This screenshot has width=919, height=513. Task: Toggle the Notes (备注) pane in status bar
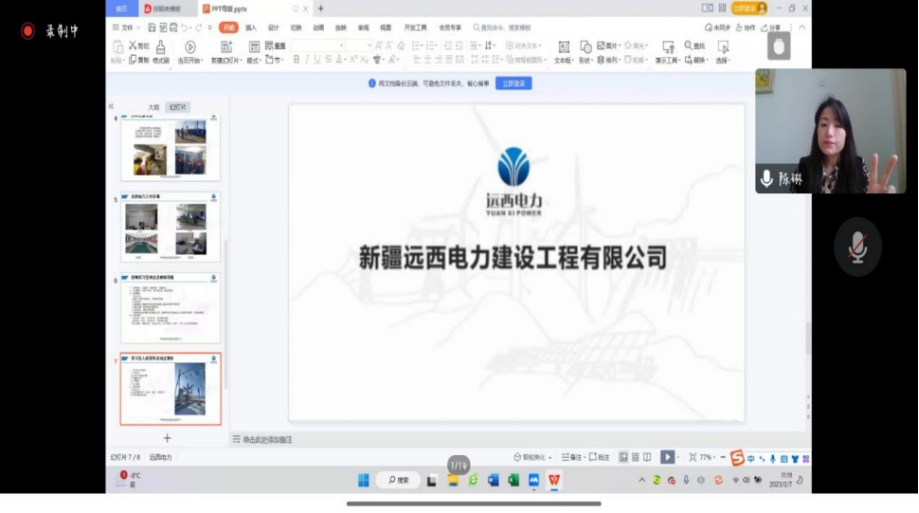coord(571,457)
